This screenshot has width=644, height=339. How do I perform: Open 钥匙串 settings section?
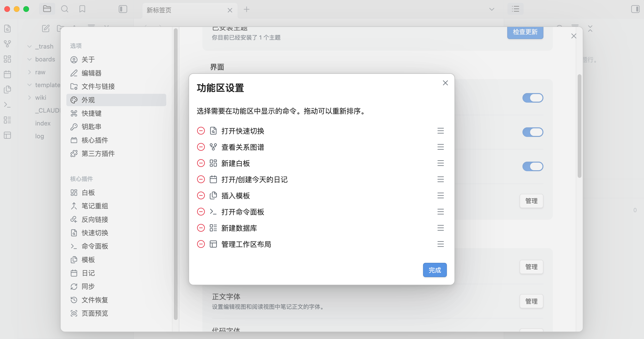[116, 127]
